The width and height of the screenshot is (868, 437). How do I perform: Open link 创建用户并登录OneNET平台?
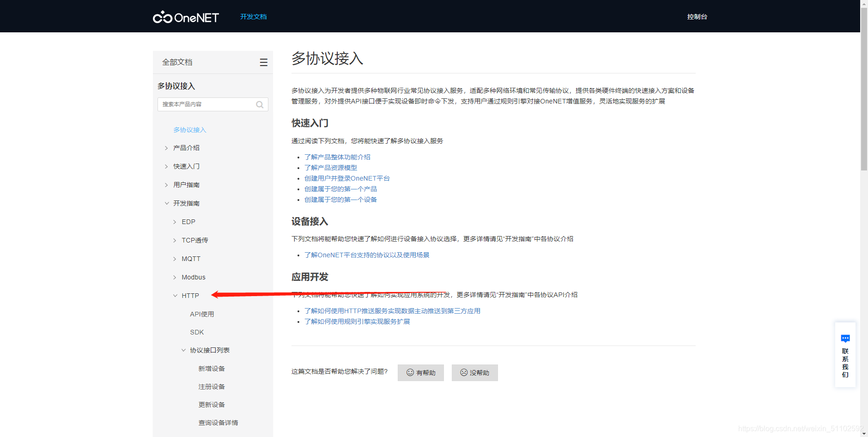(347, 178)
